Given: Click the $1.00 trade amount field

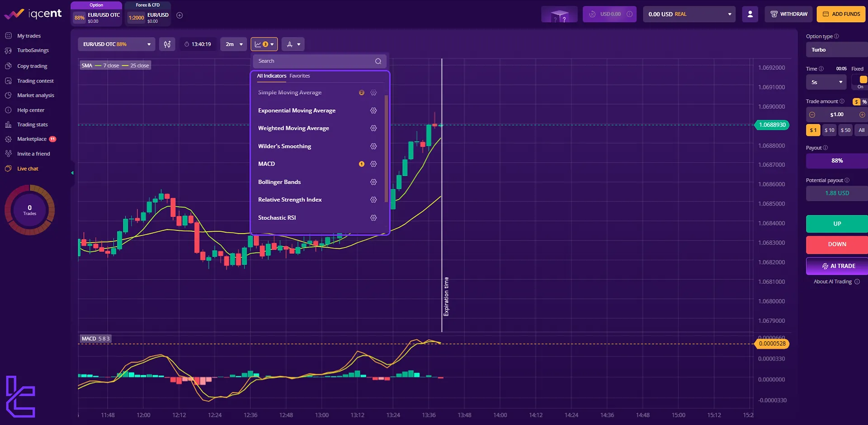Looking at the screenshot, I should 837,115.
